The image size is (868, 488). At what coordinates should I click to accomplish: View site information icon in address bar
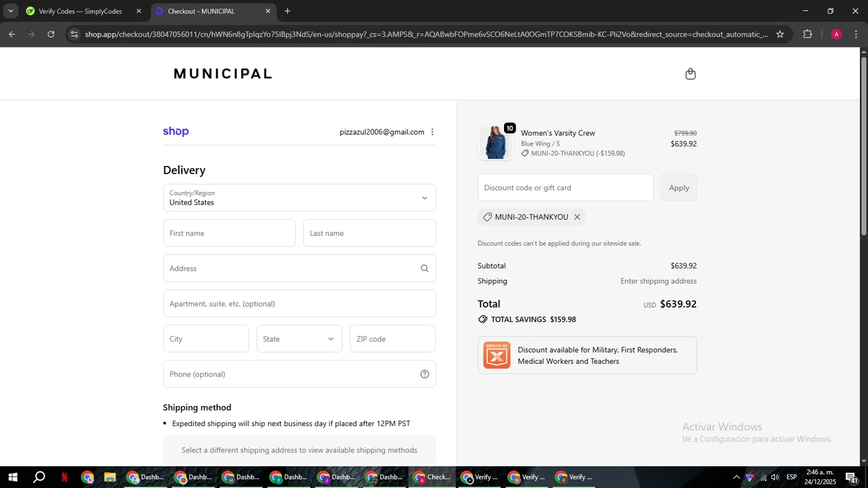point(74,34)
